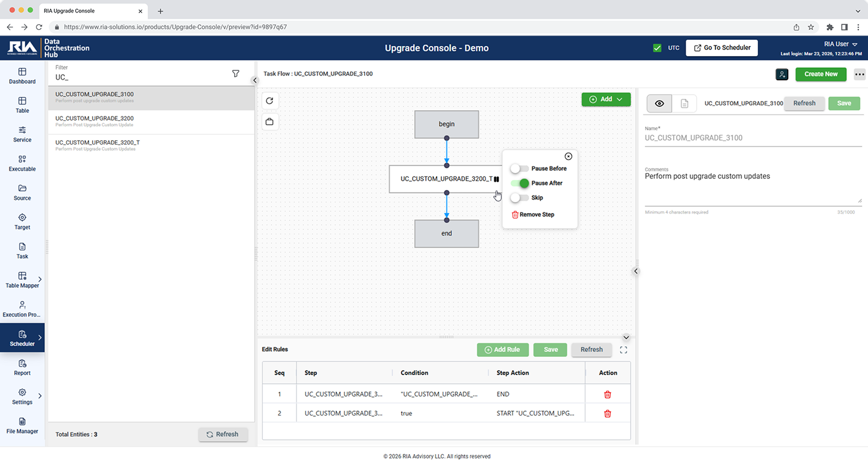Click Refresh in the details panel header
The height and width of the screenshot is (466, 868).
(804, 103)
